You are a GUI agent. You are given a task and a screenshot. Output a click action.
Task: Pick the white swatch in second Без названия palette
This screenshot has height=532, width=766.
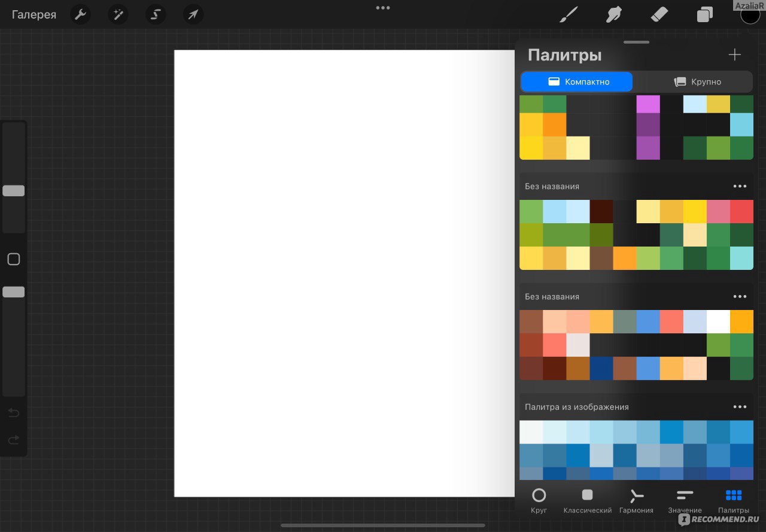pos(718,321)
